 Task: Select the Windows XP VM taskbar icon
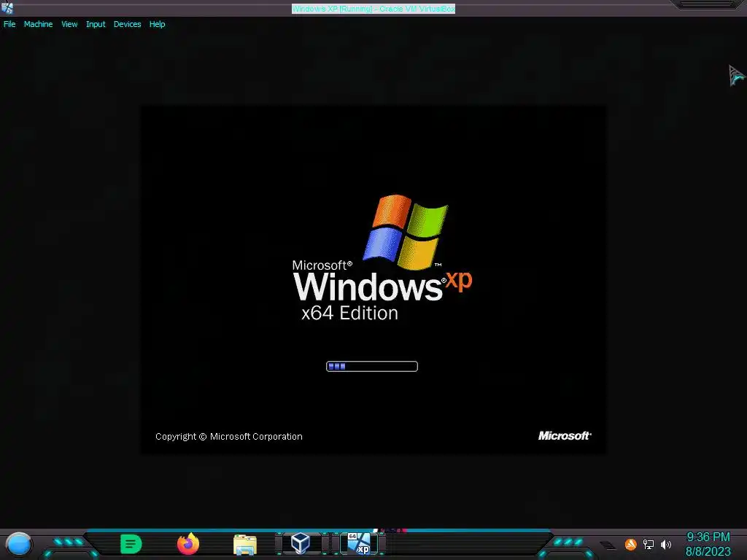click(359, 543)
